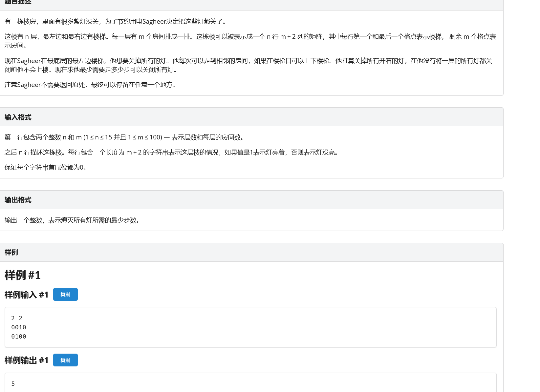Click the 样例 #1 heading

(x=22, y=275)
